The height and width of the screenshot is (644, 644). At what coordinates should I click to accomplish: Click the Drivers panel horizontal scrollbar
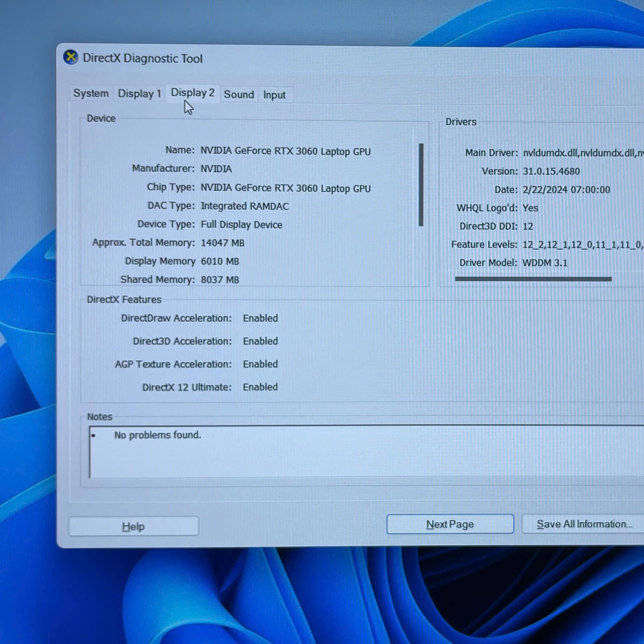click(533, 279)
